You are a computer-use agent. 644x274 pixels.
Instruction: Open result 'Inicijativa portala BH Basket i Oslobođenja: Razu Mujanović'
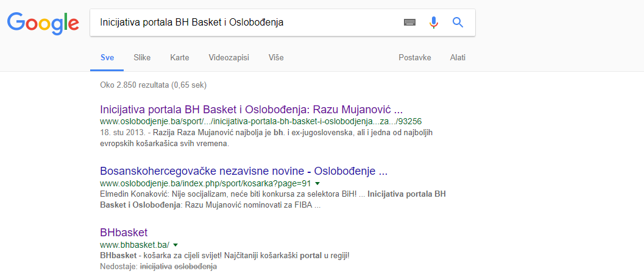(251, 110)
